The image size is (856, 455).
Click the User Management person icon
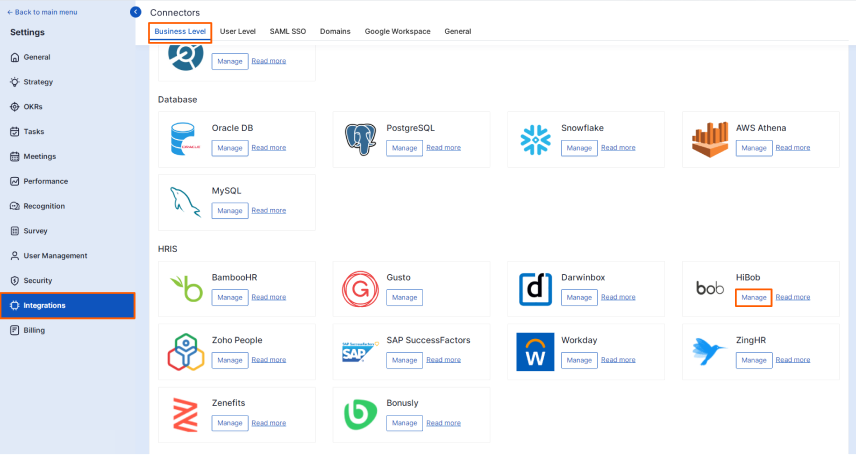click(x=15, y=256)
